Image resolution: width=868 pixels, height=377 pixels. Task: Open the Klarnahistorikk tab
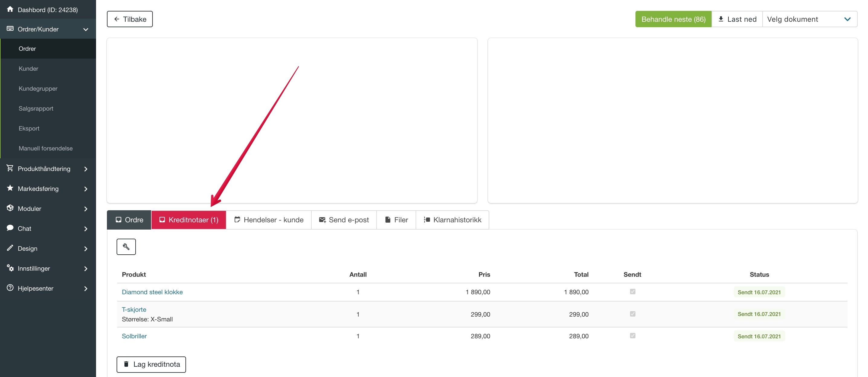tap(452, 220)
